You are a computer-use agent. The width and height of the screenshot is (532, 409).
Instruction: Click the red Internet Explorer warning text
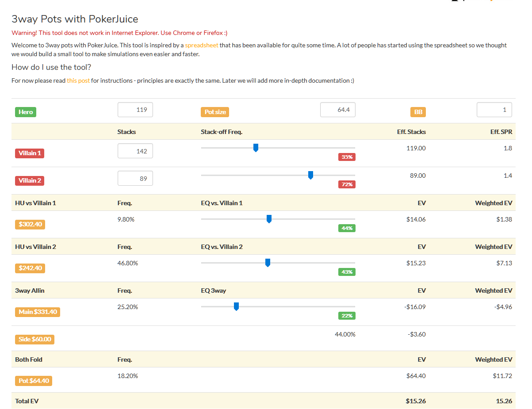(x=119, y=33)
